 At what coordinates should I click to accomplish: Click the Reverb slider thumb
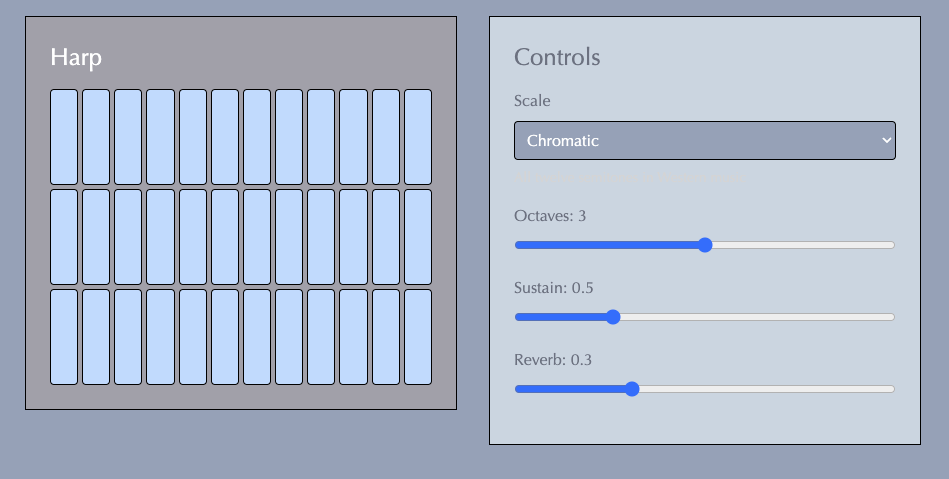(x=631, y=389)
